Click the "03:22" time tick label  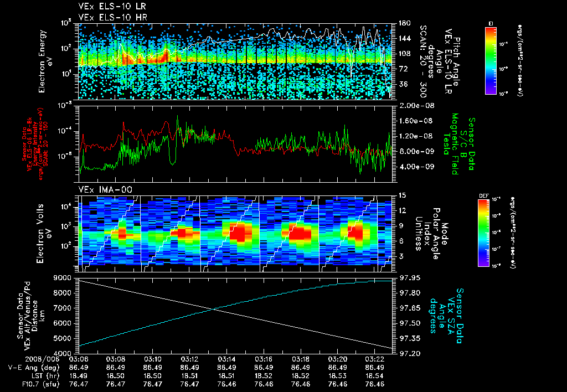click(375, 359)
